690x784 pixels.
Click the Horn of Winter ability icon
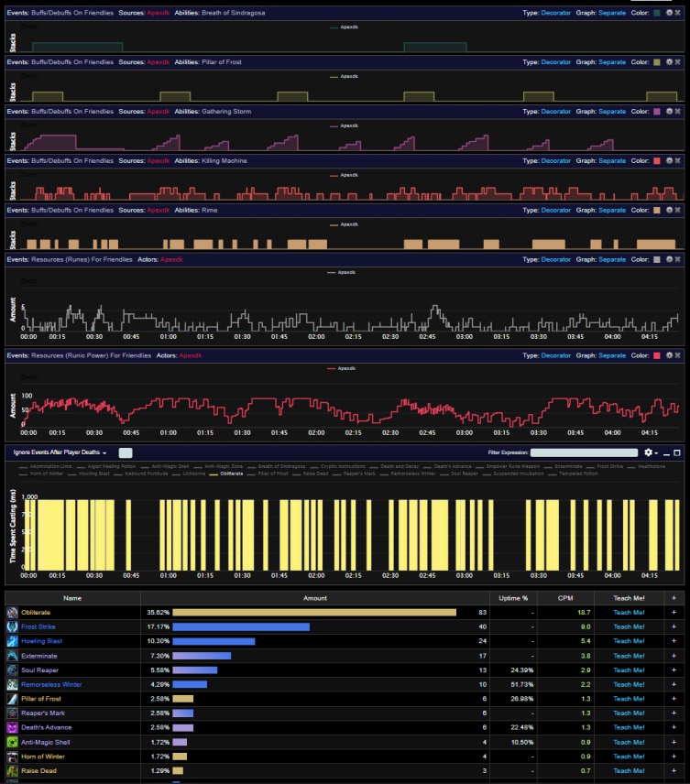[13, 757]
